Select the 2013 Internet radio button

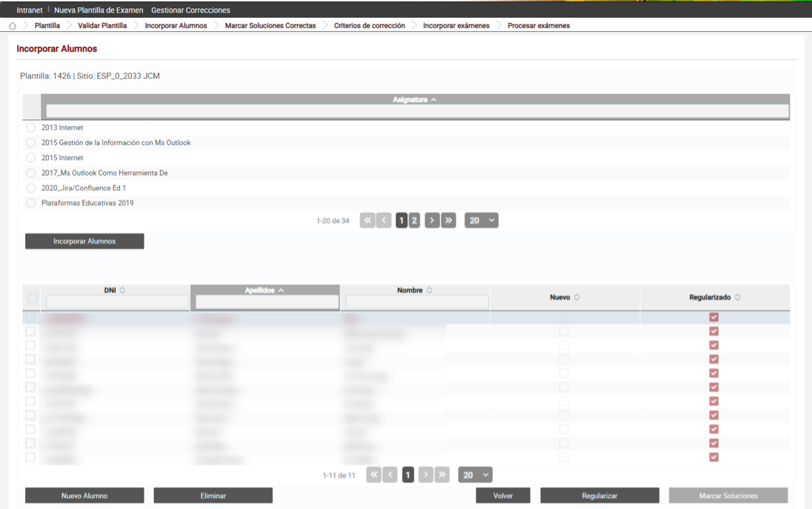[31, 127]
